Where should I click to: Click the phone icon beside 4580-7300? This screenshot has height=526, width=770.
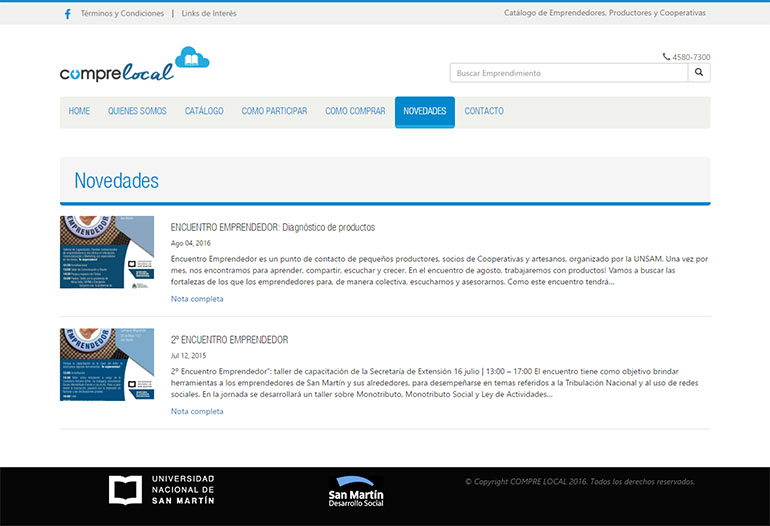point(666,56)
